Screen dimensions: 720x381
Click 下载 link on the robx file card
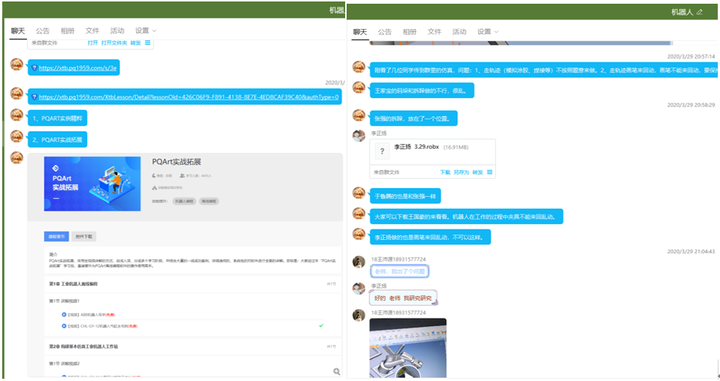click(445, 172)
